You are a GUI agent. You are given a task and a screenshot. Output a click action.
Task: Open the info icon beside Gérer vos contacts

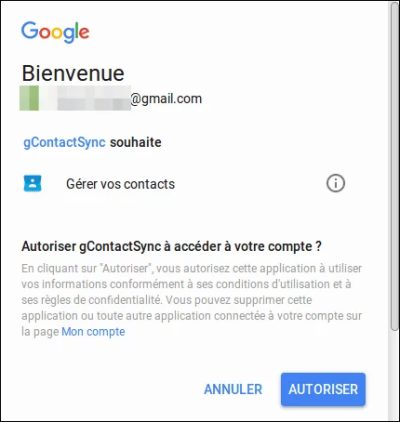[335, 183]
